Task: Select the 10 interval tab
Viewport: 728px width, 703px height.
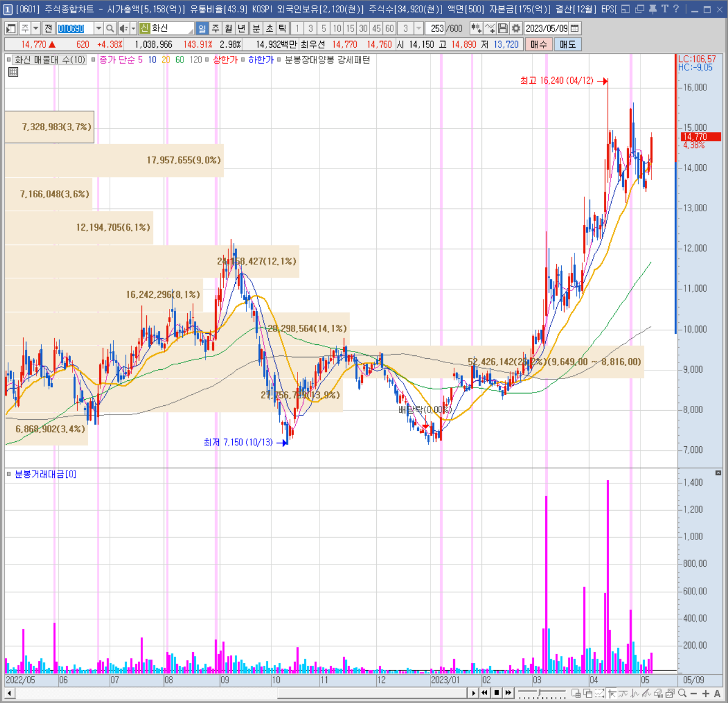Action: tap(337, 28)
